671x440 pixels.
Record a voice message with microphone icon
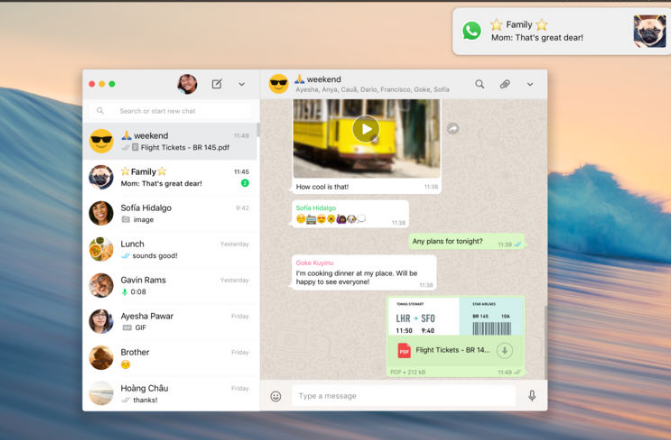(531, 395)
